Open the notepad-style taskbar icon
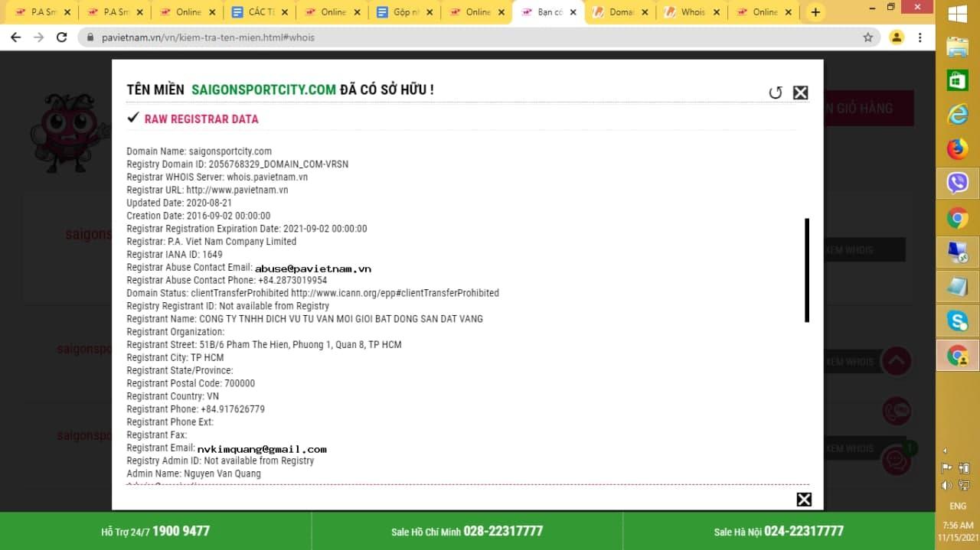The height and width of the screenshot is (550, 980). 958,286
